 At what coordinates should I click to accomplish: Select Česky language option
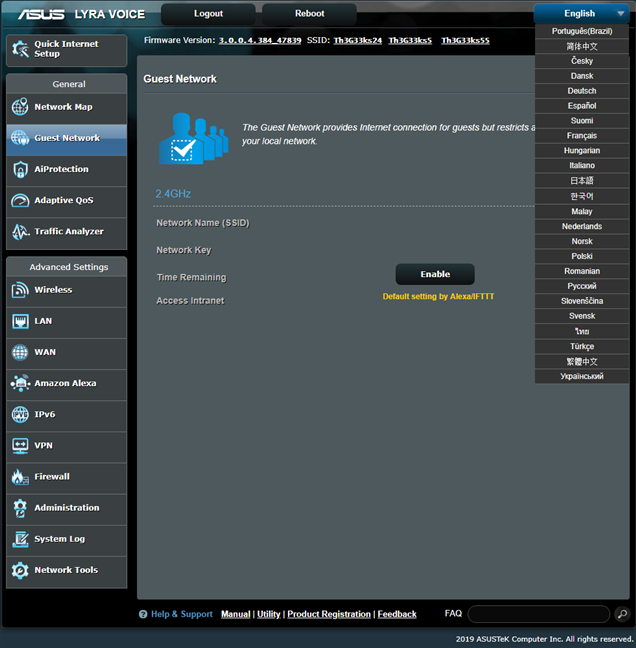582,61
